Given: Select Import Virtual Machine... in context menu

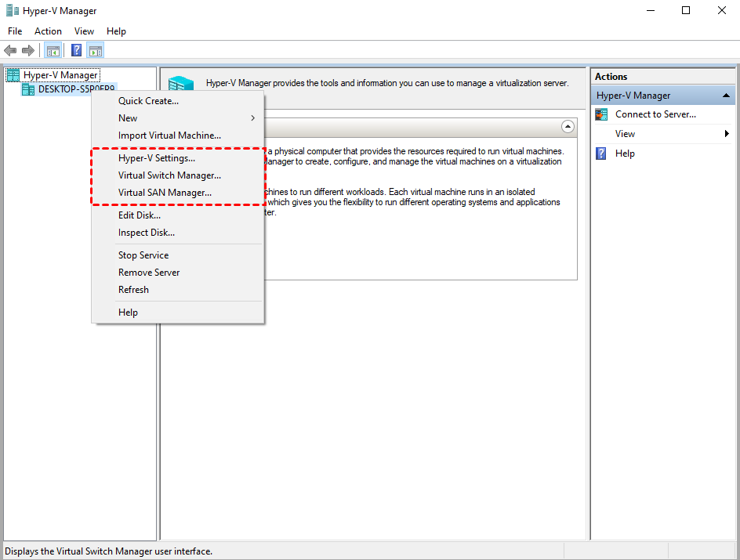Looking at the screenshot, I should click(x=178, y=135).
